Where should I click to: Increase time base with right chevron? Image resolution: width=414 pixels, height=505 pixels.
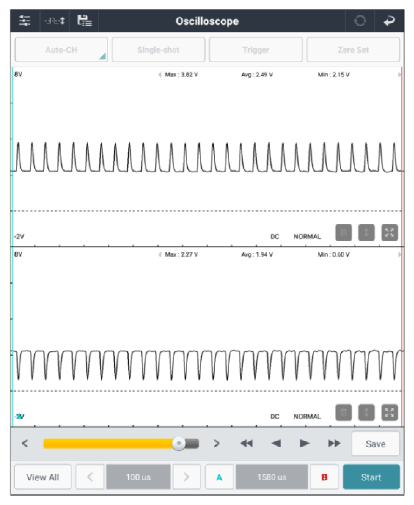(x=186, y=477)
